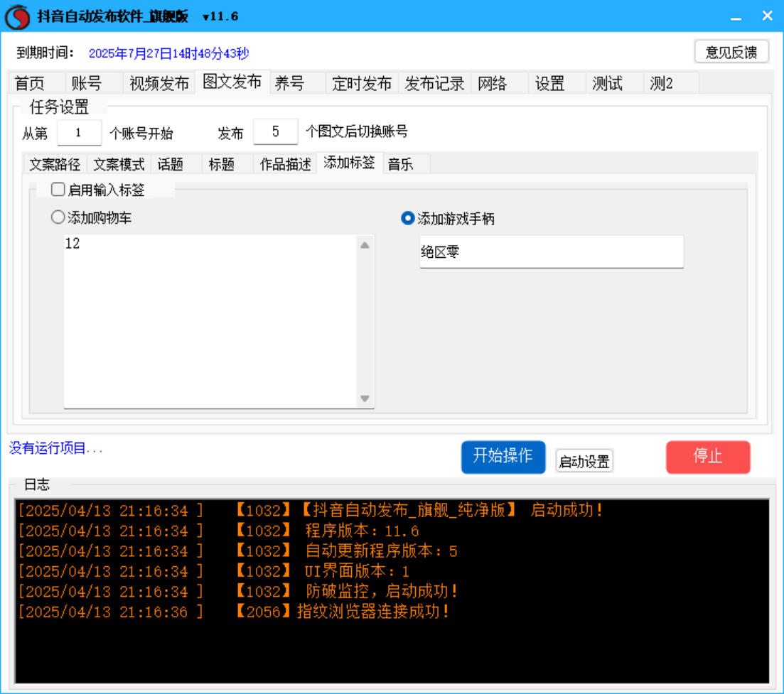Select the 添加标签 sub-tab
The image size is (784, 694).
(350, 163)
